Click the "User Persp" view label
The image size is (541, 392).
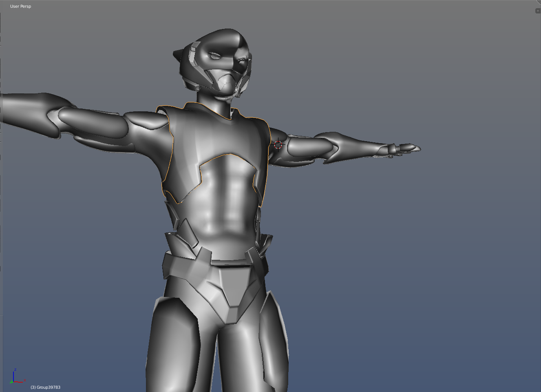coord(20,6)
